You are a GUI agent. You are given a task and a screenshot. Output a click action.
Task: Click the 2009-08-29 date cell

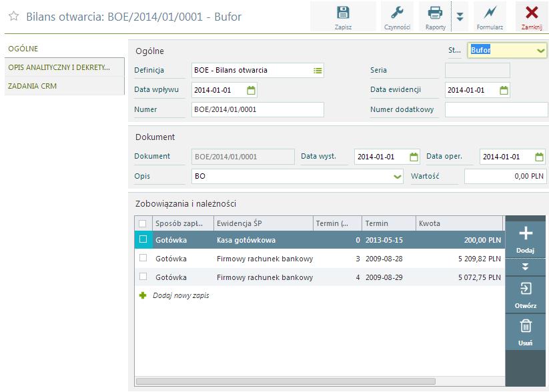point(389,277)
